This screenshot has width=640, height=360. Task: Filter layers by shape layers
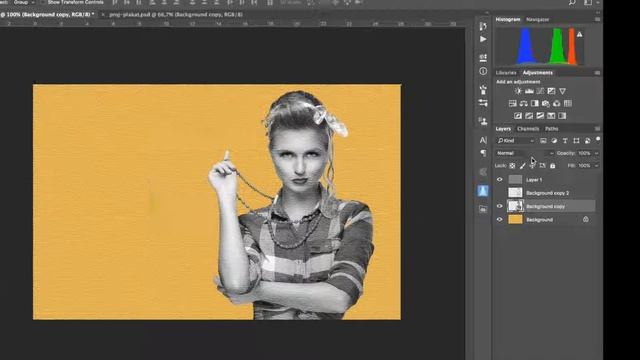(576, 141)
